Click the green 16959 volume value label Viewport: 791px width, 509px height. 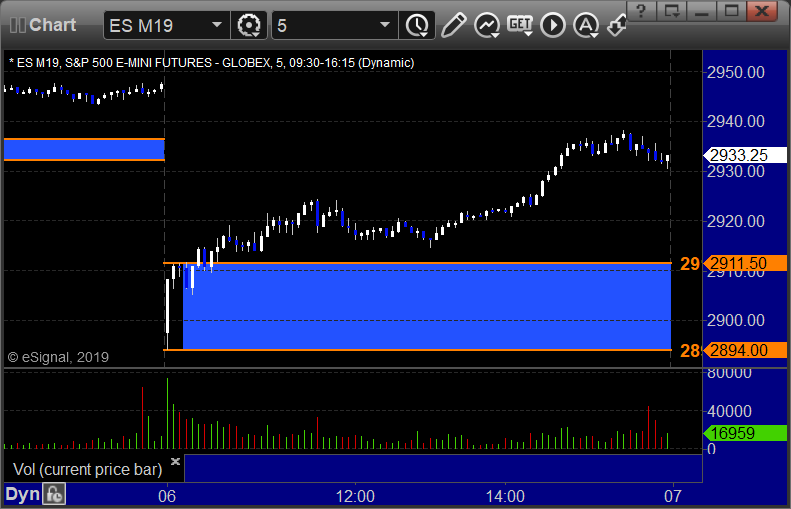745,433
